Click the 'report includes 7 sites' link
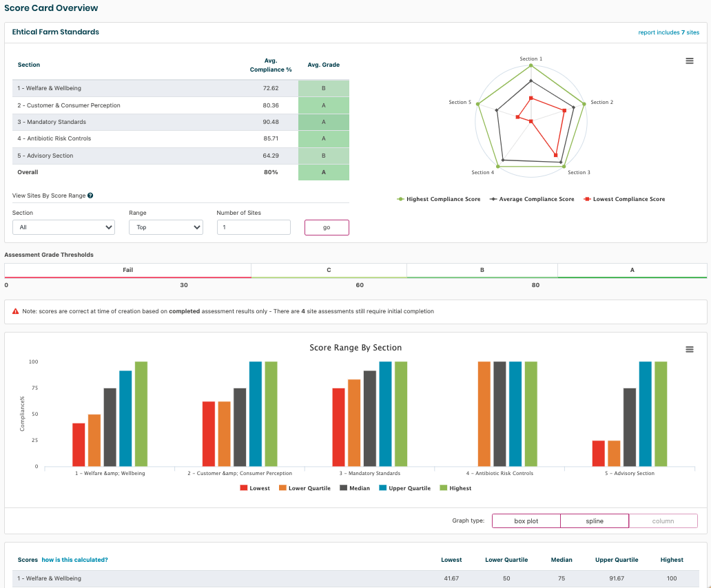 (x=668, y=32)
